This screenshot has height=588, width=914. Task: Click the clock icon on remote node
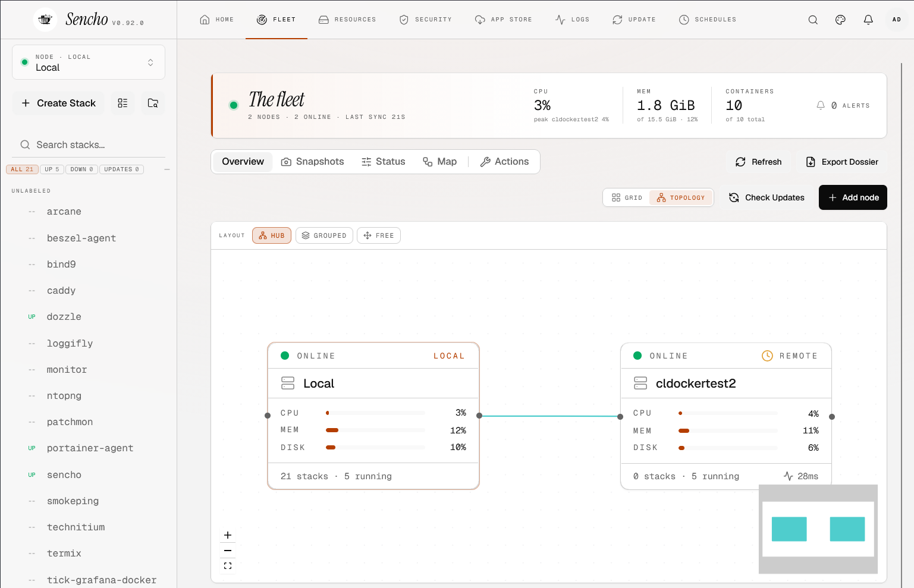click(767, 356)
